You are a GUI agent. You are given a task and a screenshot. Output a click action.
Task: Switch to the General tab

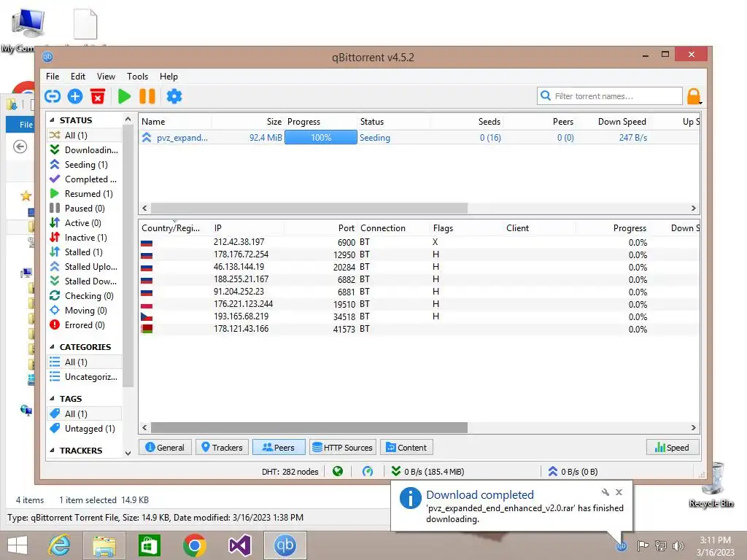pos(165,447)
